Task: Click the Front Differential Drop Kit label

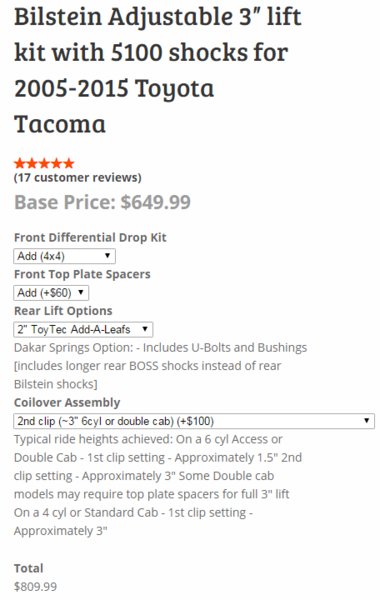Action: pyautogui.click(x=90, y=237)
